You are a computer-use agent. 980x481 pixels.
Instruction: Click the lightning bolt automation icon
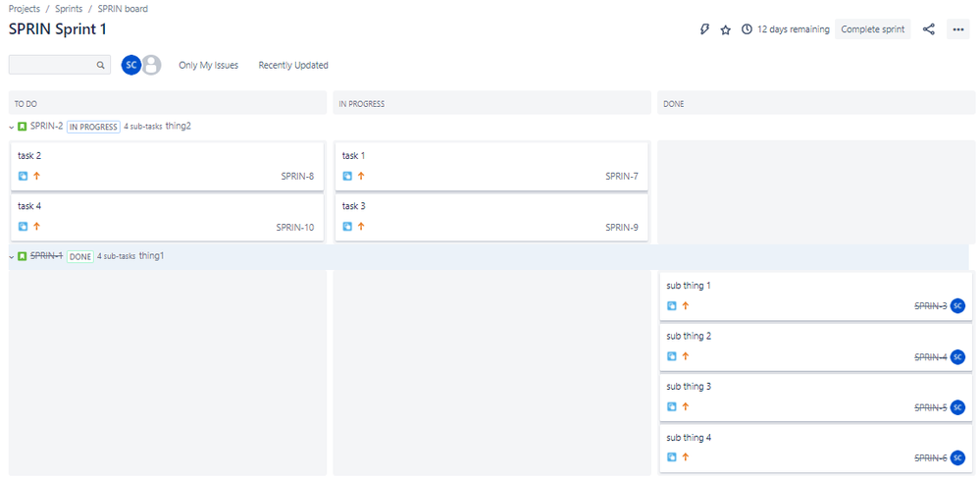click(x=704, y=29)
